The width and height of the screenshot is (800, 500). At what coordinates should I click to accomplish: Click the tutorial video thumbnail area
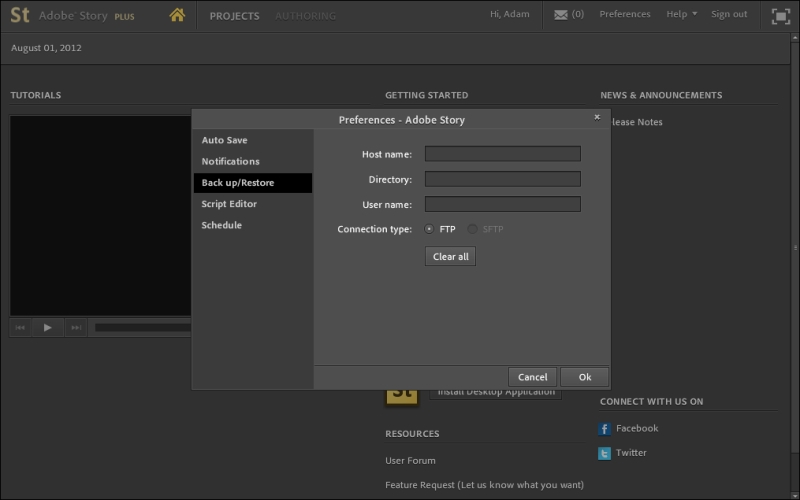coord(101,215)
